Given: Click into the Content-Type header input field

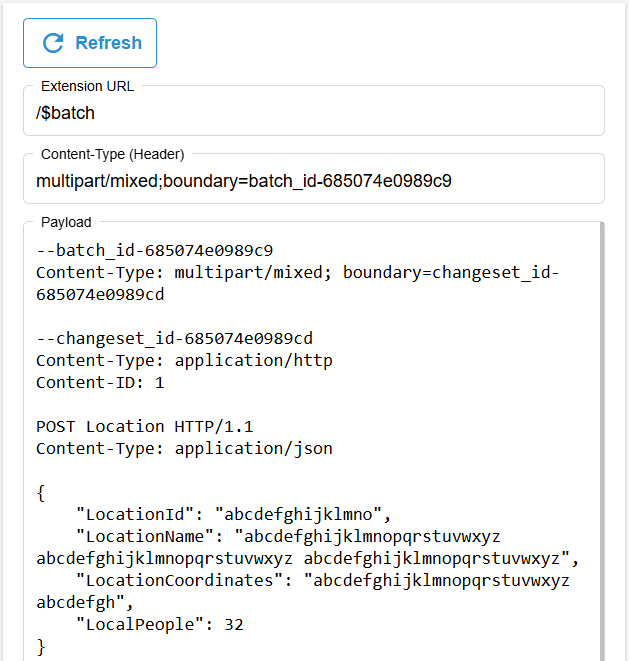Looking at the screenshot, I should pyautogui.click(x=314, y=181).
